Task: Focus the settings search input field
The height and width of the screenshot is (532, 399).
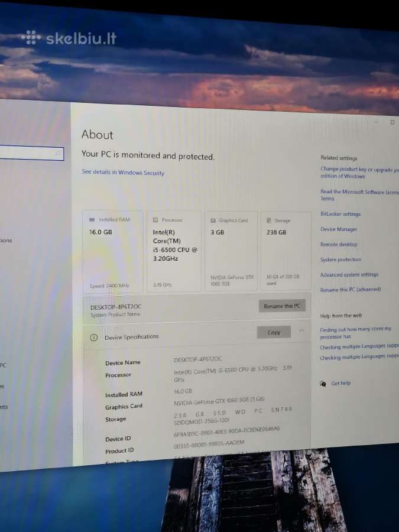Action: point(31,153)
